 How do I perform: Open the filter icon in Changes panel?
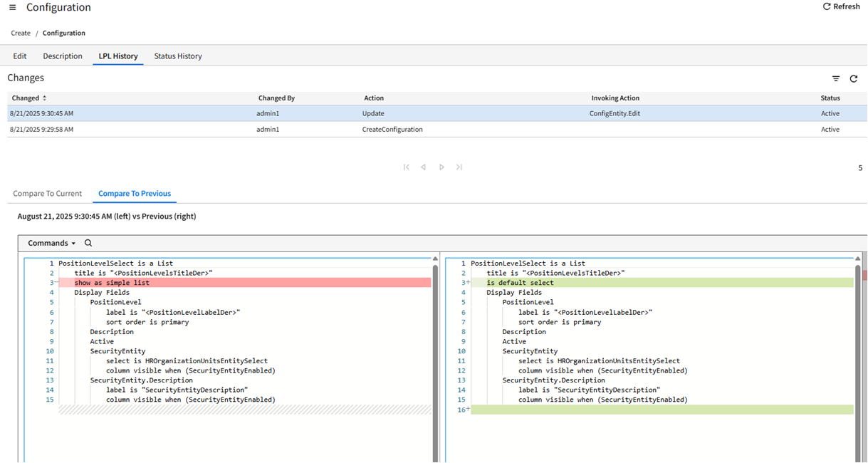tap(836, 78)
